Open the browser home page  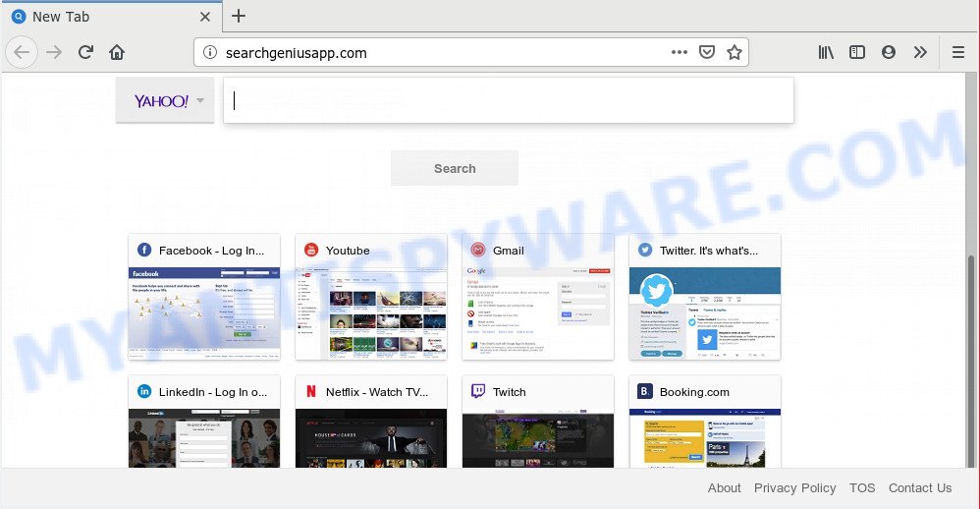117,52
